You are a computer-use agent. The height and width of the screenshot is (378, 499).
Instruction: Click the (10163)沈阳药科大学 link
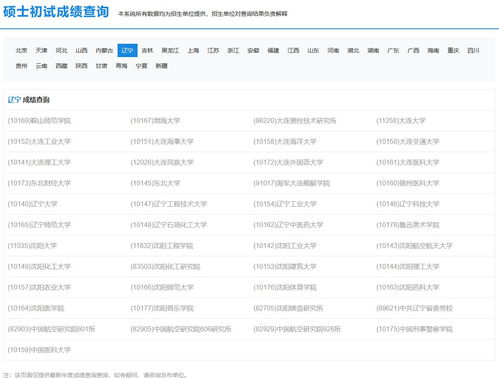pyautogui.click(x=408, y=287)
